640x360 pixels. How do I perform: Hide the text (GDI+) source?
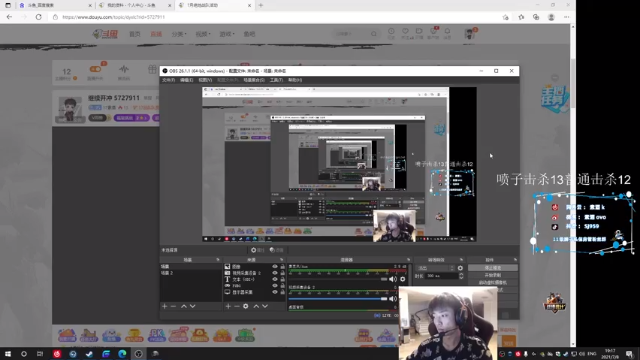point(275,279)
